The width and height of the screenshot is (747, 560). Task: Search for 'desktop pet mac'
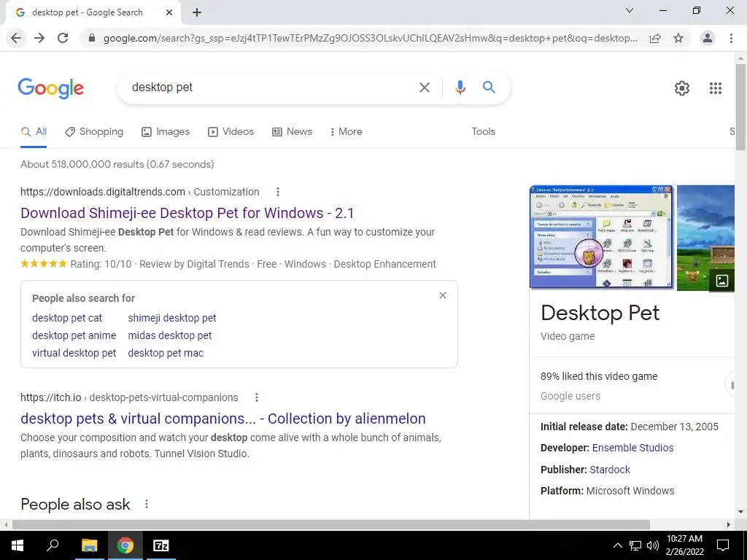pos(166,354)
